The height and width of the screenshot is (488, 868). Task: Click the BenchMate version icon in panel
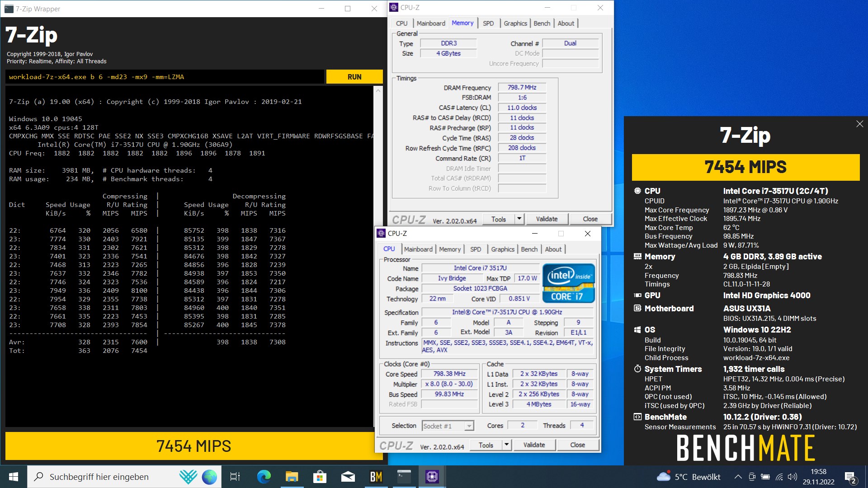pyautogui.click(x=637, y=417)
